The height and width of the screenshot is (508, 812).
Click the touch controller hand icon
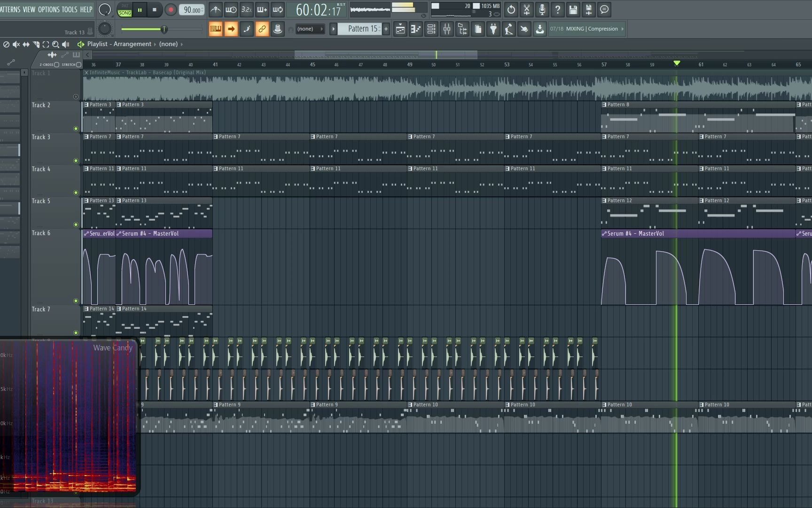524,29
